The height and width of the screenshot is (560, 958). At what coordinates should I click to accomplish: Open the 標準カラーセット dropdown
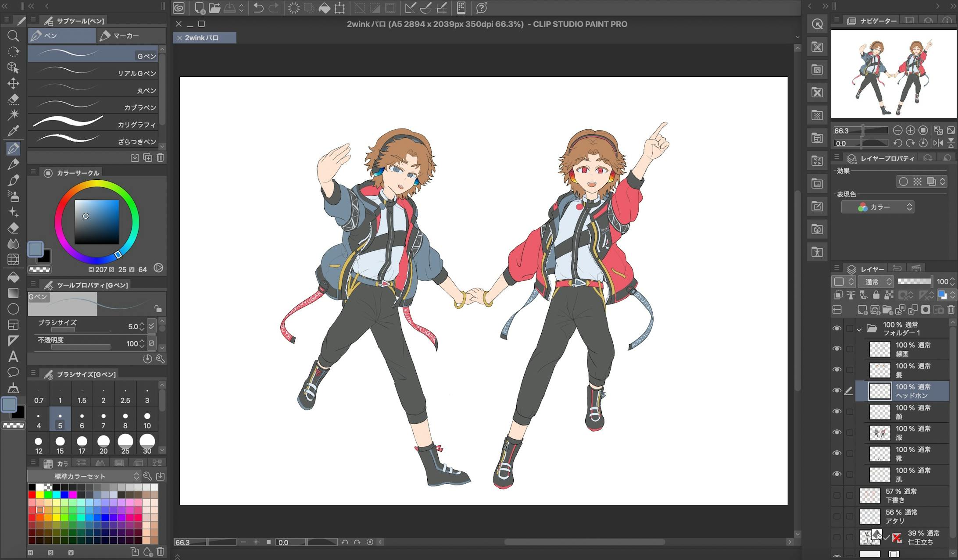tap(84, 476)
